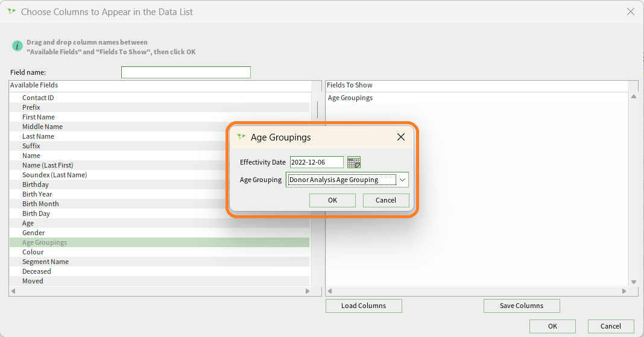
Task: Select Suffix in Available Fields
Action: (x=159, y=146)
